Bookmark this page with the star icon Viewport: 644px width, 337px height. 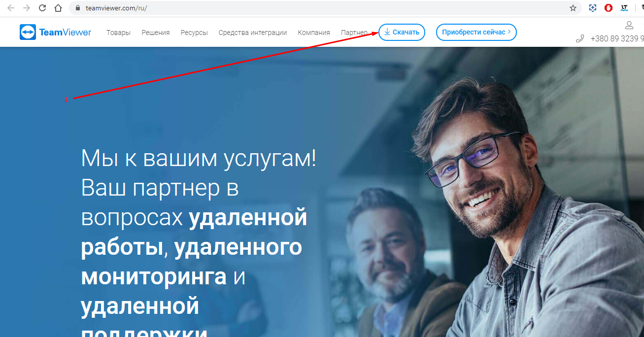573,8
